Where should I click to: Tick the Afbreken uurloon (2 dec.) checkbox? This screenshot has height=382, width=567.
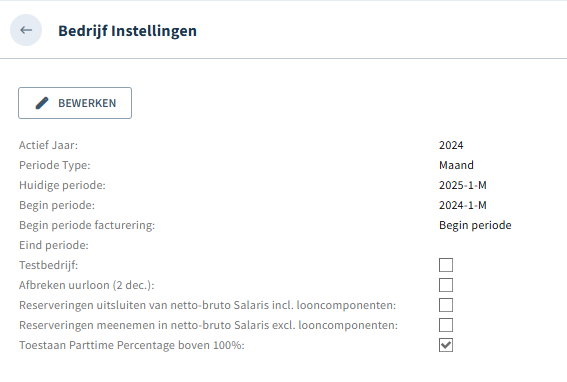click(446, 285)
